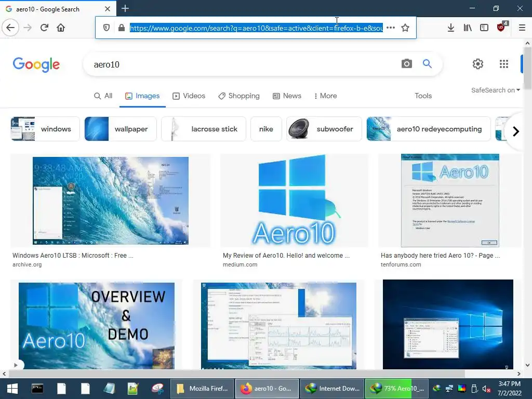The height and width of the screenshot is (399, 532).
Task: Open the downloads panel
Action: tap(451, 28)
